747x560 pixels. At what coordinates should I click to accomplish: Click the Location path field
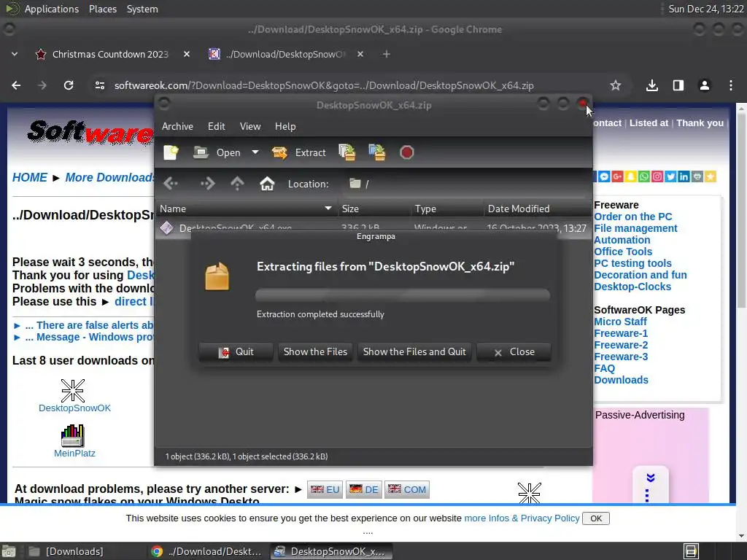pyautogui.click(x=465, y=184)
